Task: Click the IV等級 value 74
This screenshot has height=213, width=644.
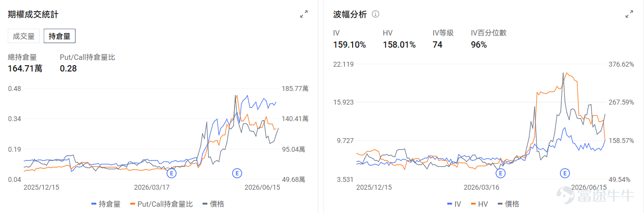Action: pyautogui.click(x=437, y=45)
